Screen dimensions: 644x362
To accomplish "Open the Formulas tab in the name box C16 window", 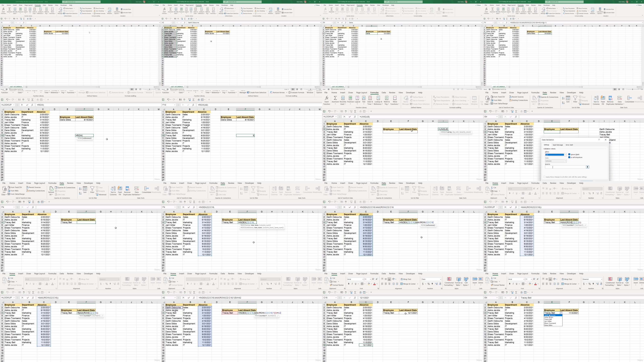I will coord(374,274).
